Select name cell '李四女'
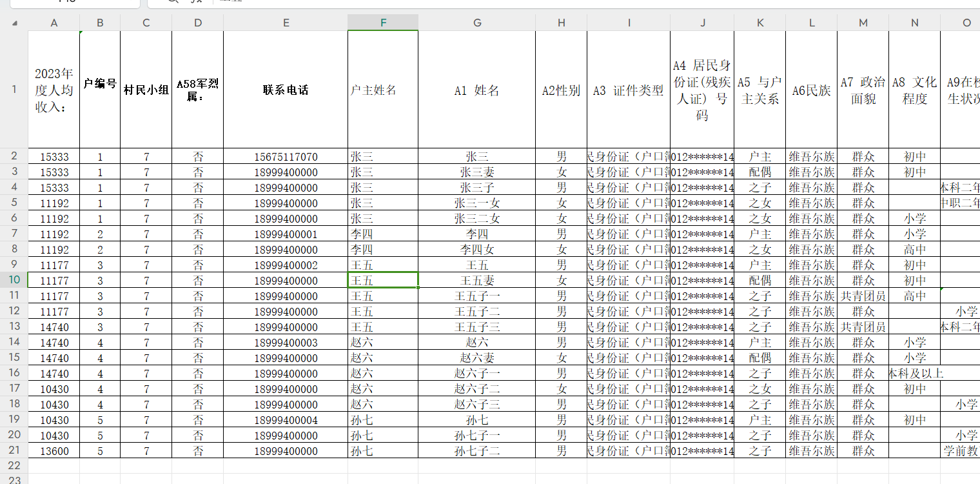The width and height of the screenshot is (980, 484). tap(477, 249)
